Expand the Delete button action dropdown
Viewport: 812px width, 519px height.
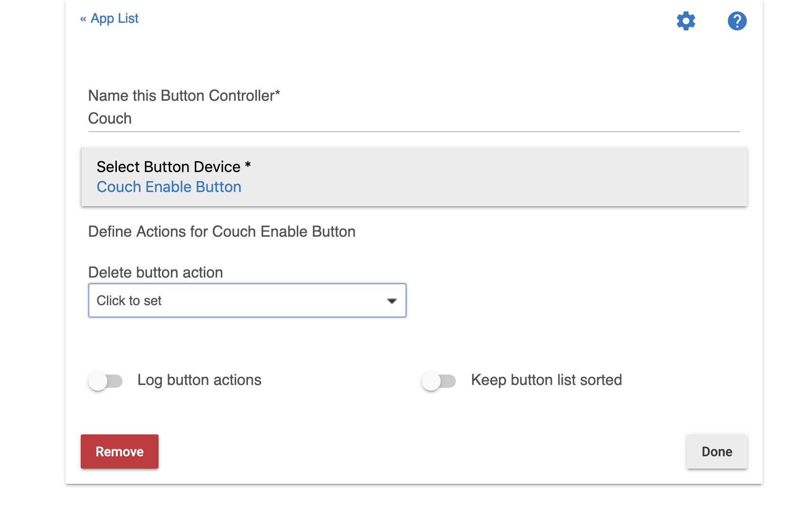click(247, 300)
